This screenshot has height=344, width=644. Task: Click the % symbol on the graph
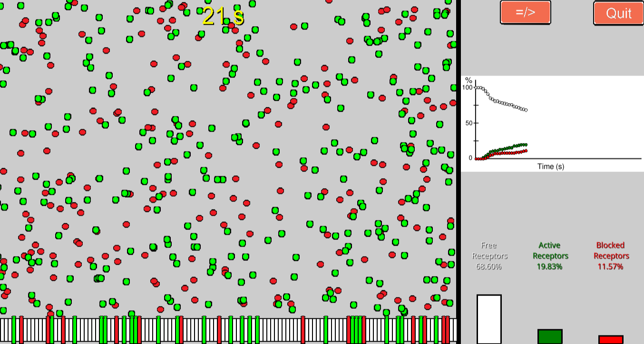tap(468, 80)
